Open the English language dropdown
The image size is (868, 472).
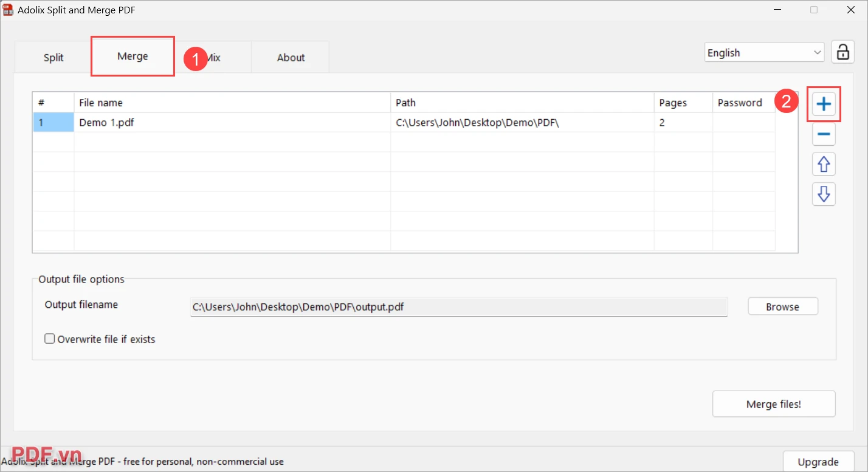pos(764,53)
